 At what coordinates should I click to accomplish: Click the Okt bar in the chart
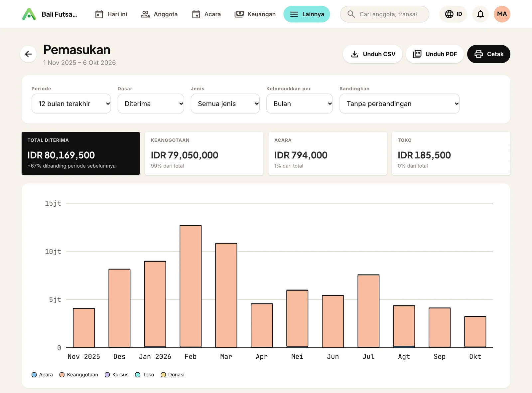(475, 332)
